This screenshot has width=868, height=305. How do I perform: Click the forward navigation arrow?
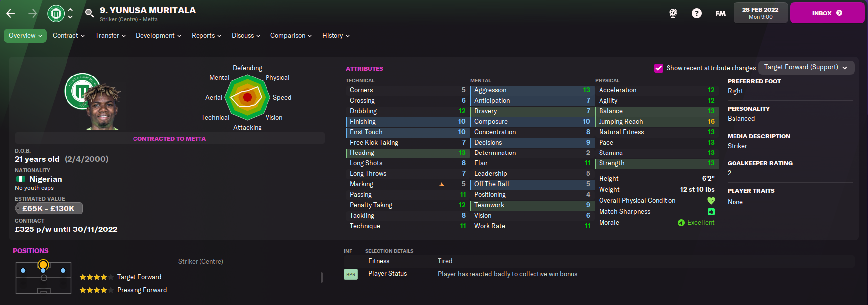click(x=33, y=13)
